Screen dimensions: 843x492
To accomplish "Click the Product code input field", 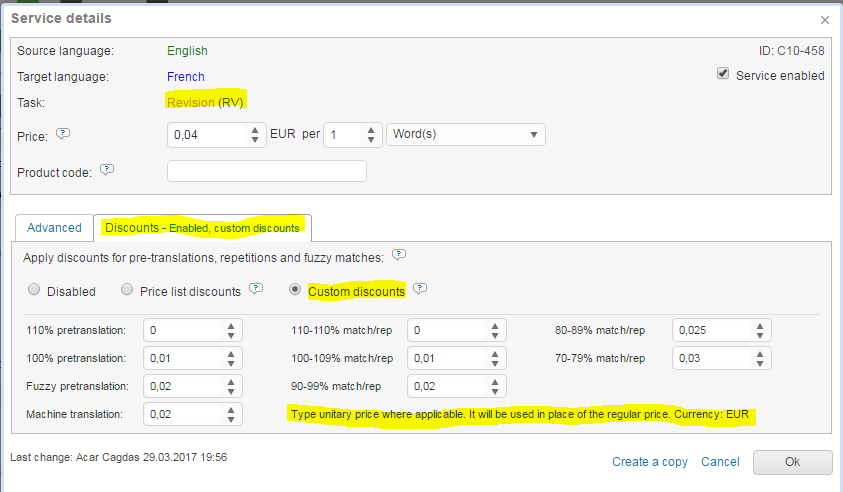I will (266, 171).
